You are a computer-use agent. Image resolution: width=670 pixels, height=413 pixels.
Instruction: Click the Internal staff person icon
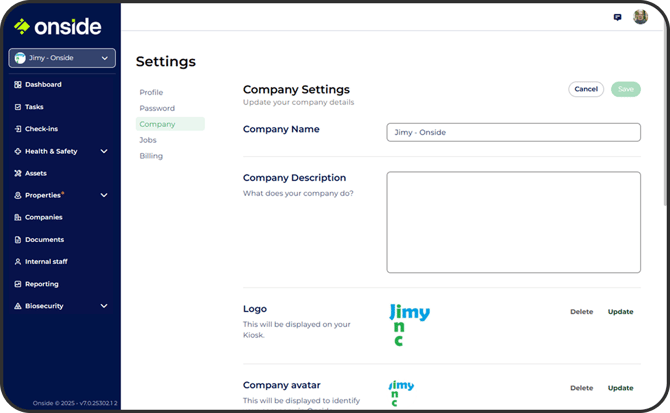pos(18,262)
